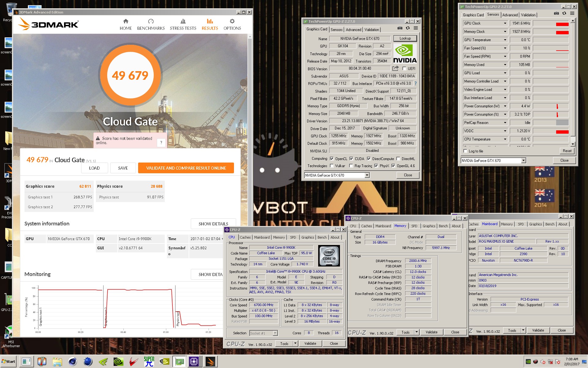Screen dimensions: 588x368
Task: Click the SAVE button in 3DMark
Action: coord(123,168)
